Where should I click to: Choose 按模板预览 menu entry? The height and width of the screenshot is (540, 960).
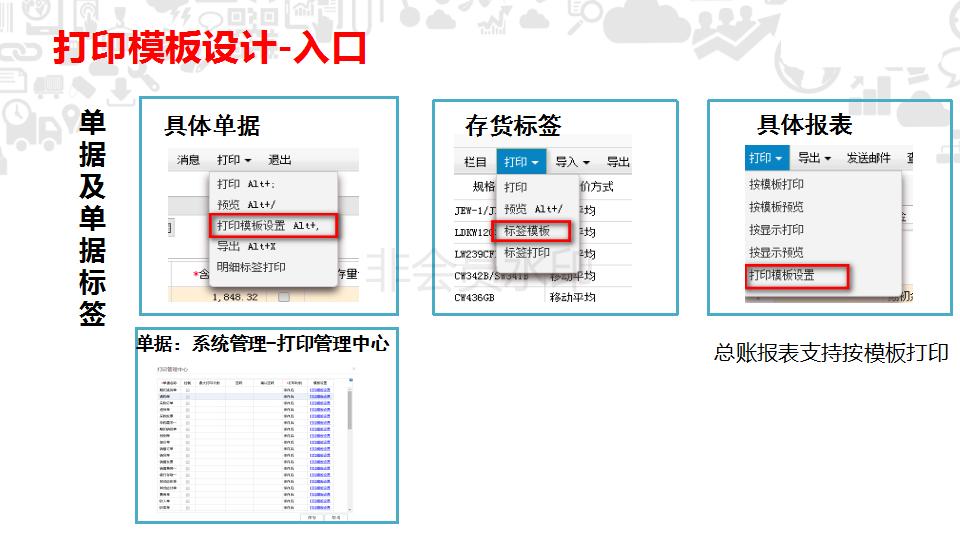coord(776,207)
